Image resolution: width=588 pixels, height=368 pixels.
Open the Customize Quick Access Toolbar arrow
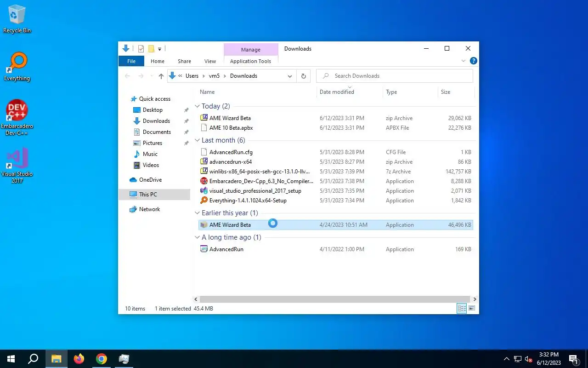point(159,49)
